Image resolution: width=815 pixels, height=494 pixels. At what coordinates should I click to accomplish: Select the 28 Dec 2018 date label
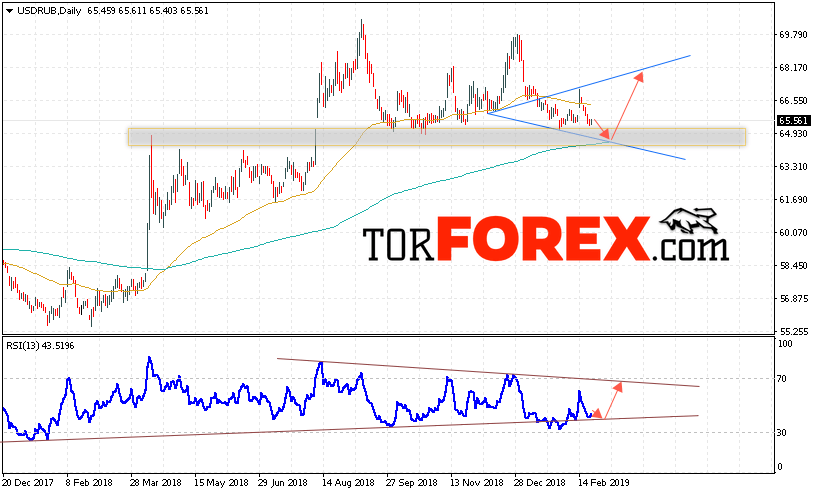tap(541, 483)
